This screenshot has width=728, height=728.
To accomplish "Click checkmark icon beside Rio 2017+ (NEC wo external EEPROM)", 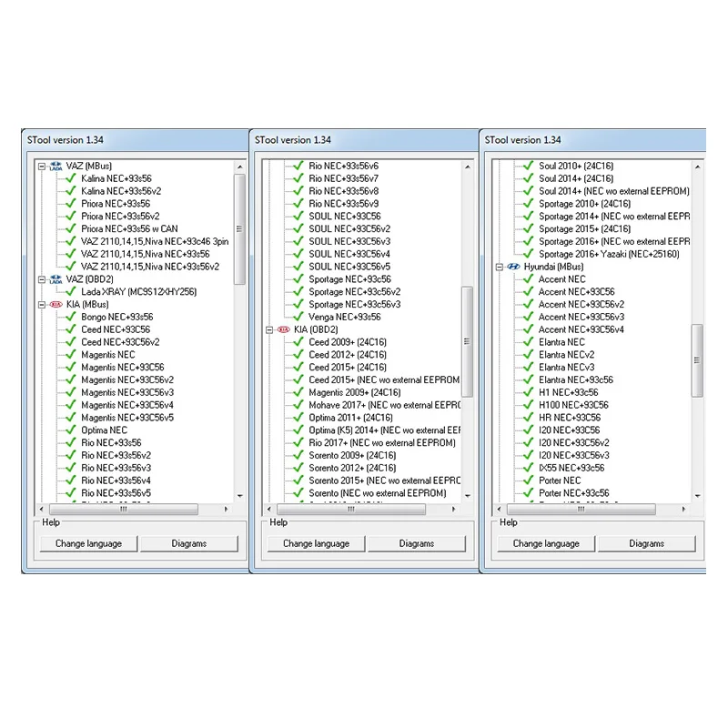I will coord(298,443).
